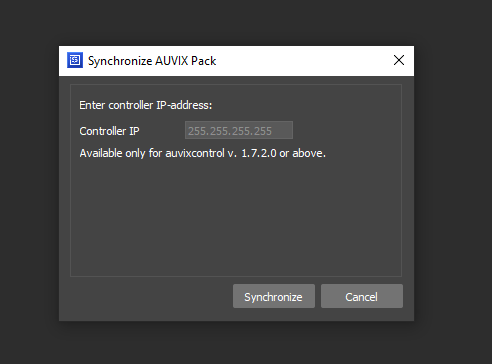Click the blue AUVIX app icon in title bar
Viewport: 492px width, 364px height.
75,60
